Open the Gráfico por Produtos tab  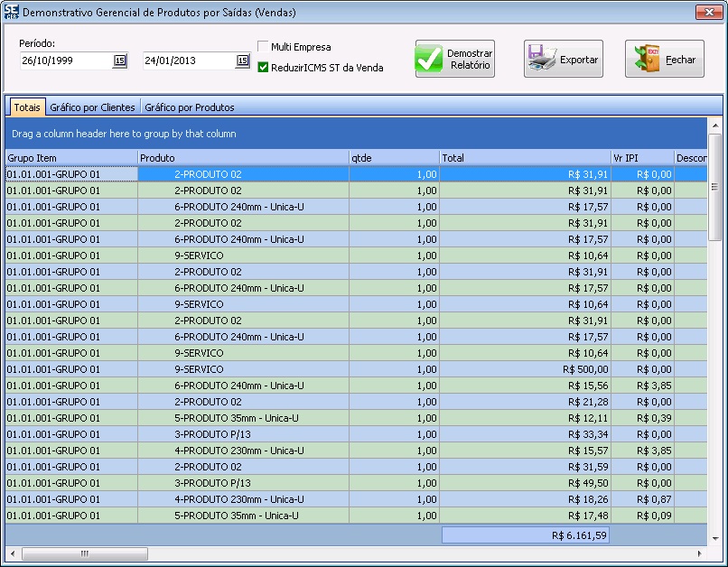click(x=189, y=107)
